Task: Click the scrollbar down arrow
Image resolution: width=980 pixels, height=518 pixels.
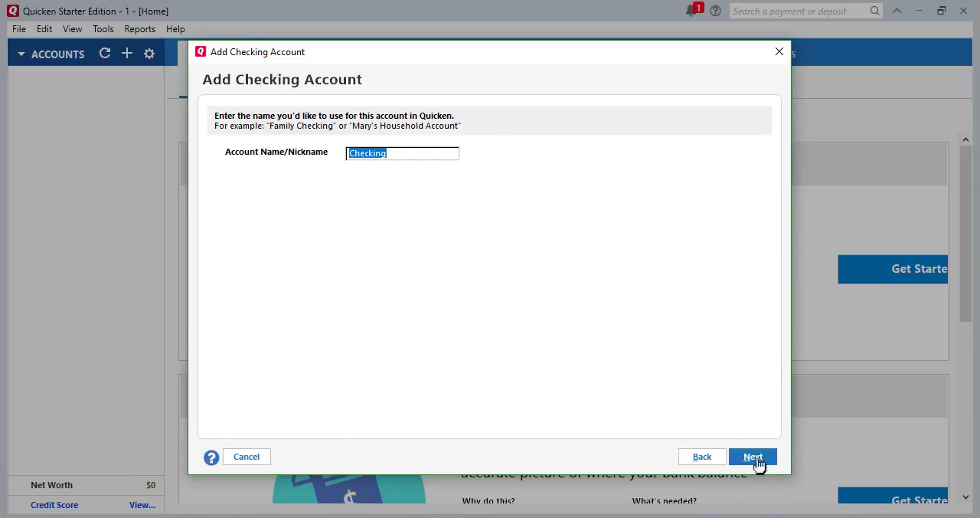Action: (x=965, y=497)
